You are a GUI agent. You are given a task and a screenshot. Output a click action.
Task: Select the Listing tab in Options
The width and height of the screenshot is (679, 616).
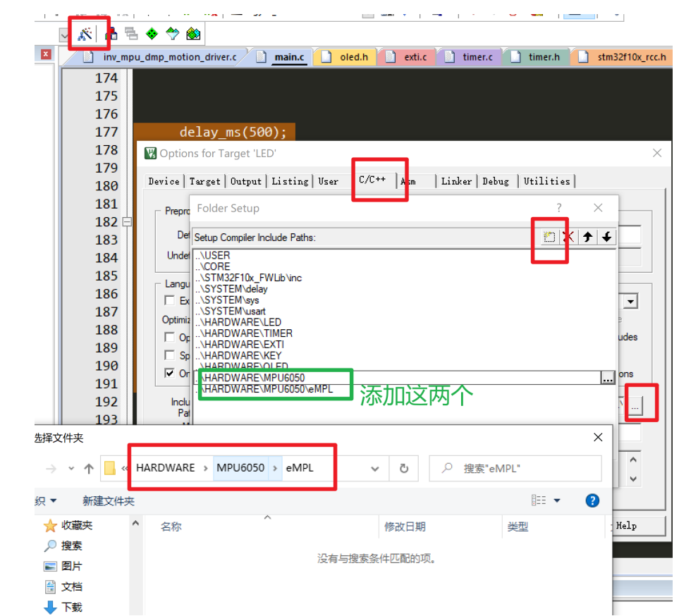[290, 181]
